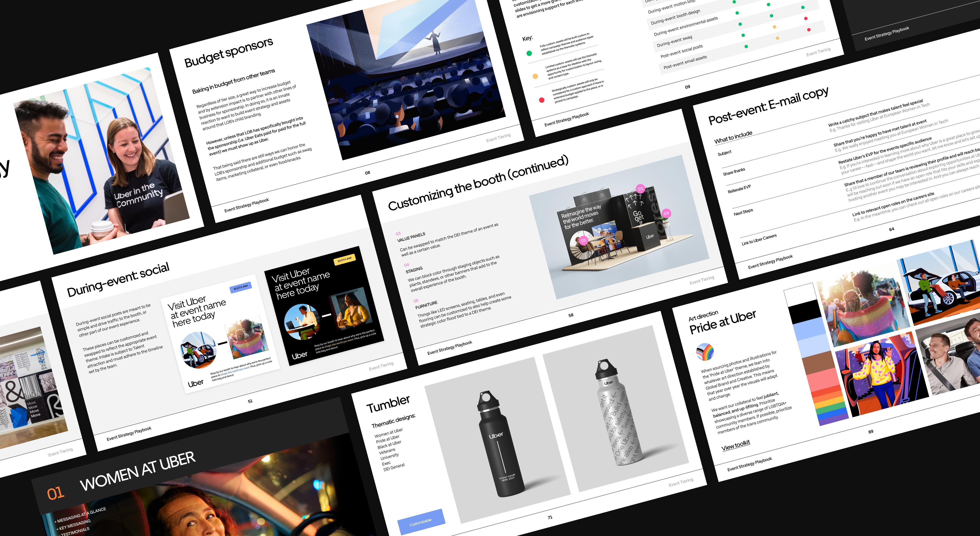Click the Link to Uber Careers text
Viewport: 980px width, 536px height.
[759, 240]
